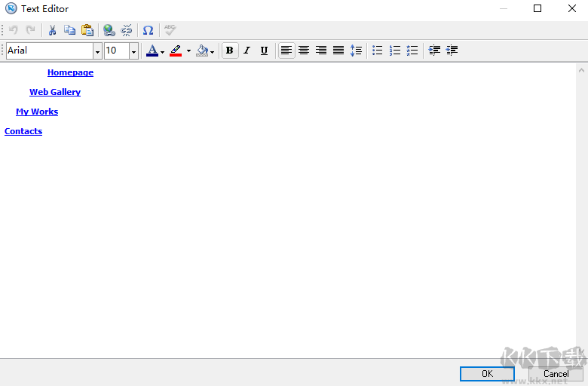Click inside the Arial font field
Viewport: 588px width, 386px height.
click(50, 51)
